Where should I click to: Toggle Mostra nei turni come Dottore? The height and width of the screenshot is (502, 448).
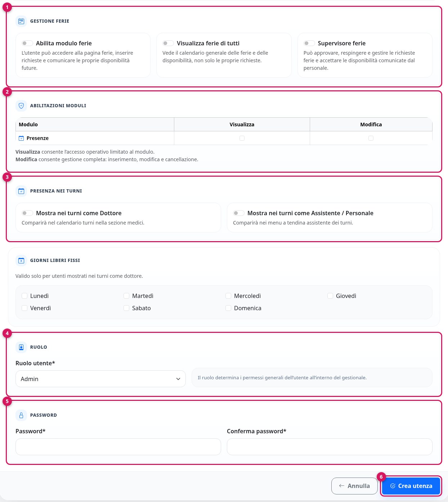click(x=27, y=213)
